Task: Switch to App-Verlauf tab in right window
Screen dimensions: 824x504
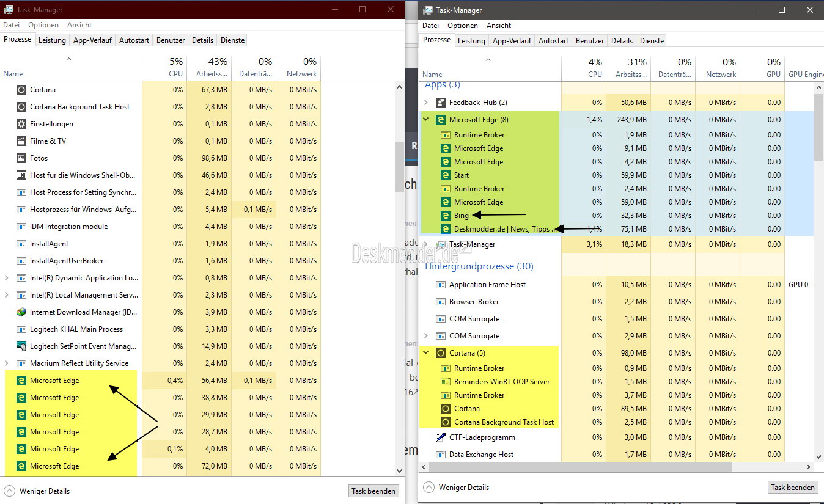Action: [512, 41]
